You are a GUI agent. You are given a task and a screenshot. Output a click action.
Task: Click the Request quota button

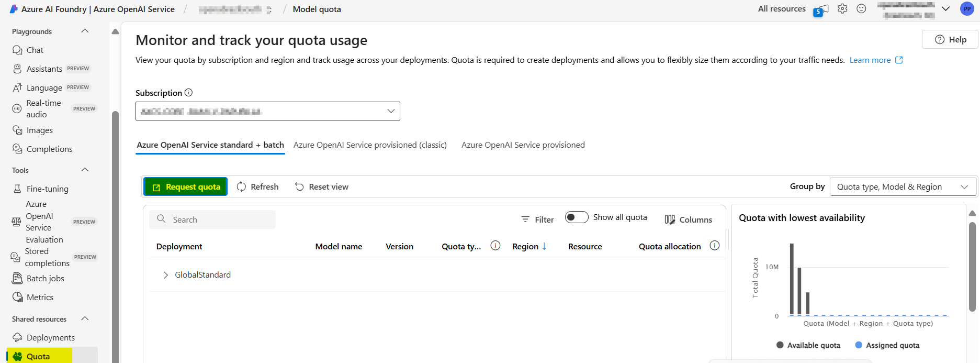(x=186, y=187)
